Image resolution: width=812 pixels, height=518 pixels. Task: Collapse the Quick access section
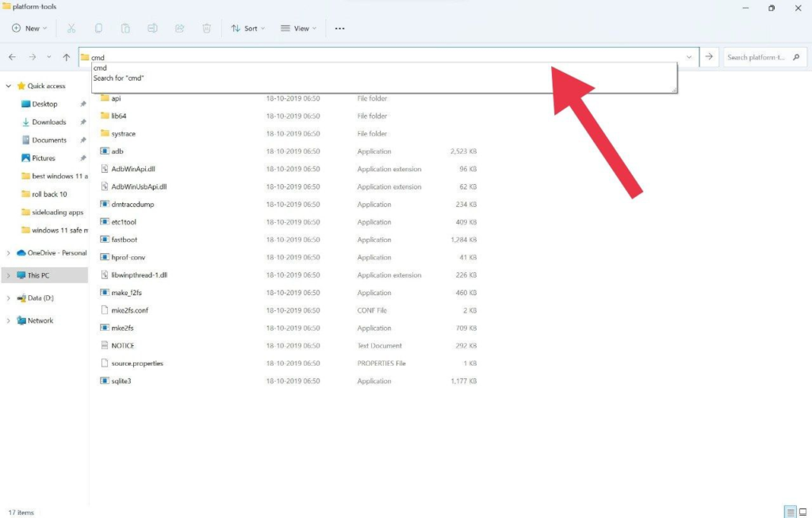tap(8, 86)
